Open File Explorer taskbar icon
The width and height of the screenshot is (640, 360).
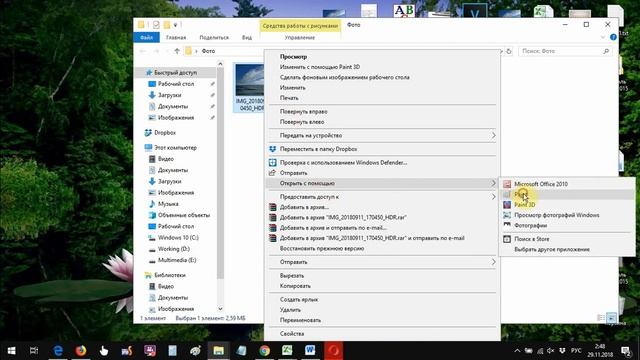(218, 351)
